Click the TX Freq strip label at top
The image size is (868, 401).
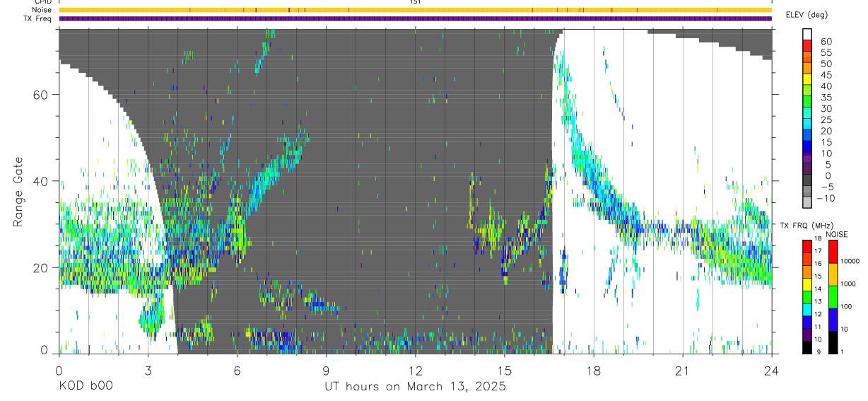coord(38,18)
